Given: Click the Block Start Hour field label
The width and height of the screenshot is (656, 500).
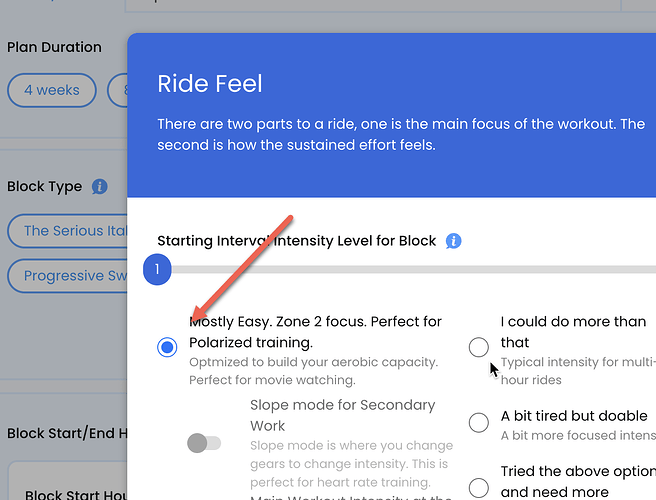Looking at the screenshot, I should tap(76, 495).
